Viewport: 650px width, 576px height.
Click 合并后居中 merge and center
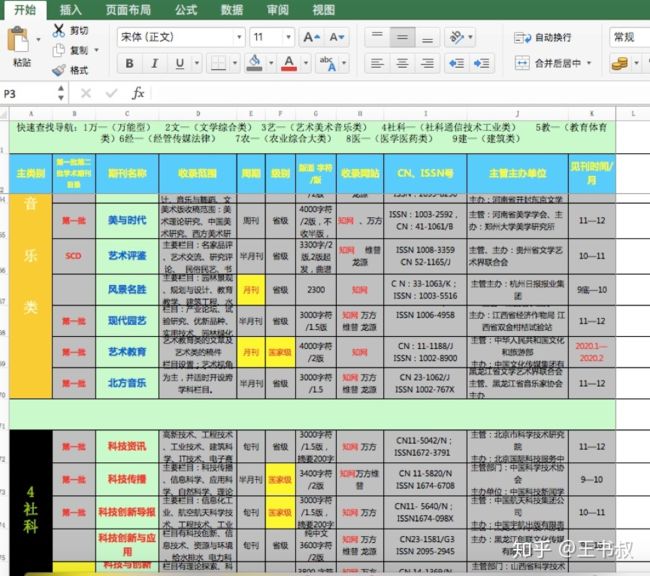[548, 63]
